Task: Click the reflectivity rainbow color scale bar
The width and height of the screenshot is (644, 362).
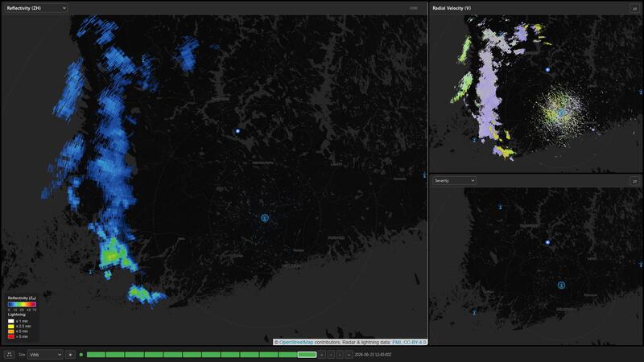Action: point(22,305)
